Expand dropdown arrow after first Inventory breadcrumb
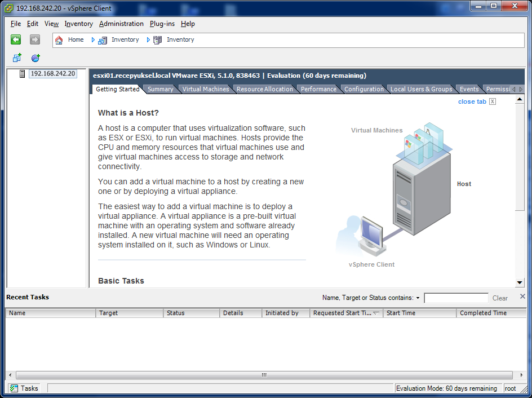This screenshot has height=398, width=532. coord(148,40)
